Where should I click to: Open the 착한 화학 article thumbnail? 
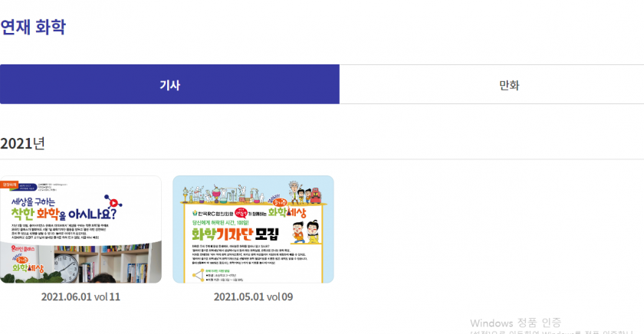click(81, 229)
